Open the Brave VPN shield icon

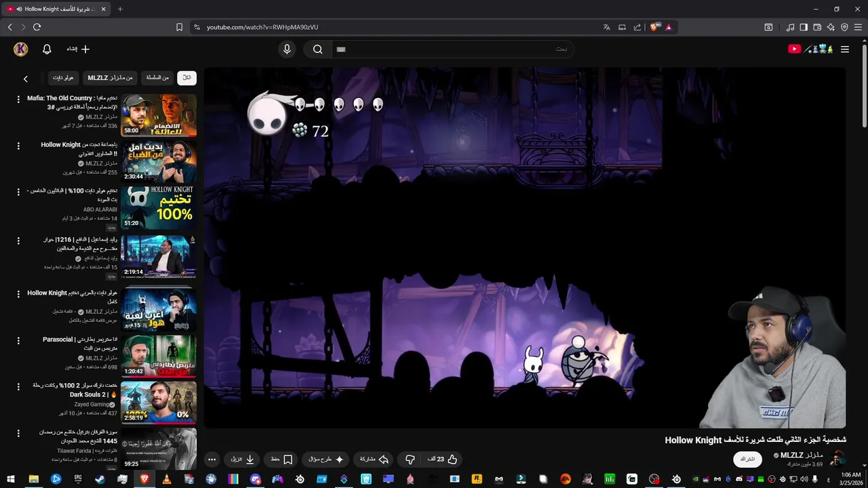click(844, 27)
